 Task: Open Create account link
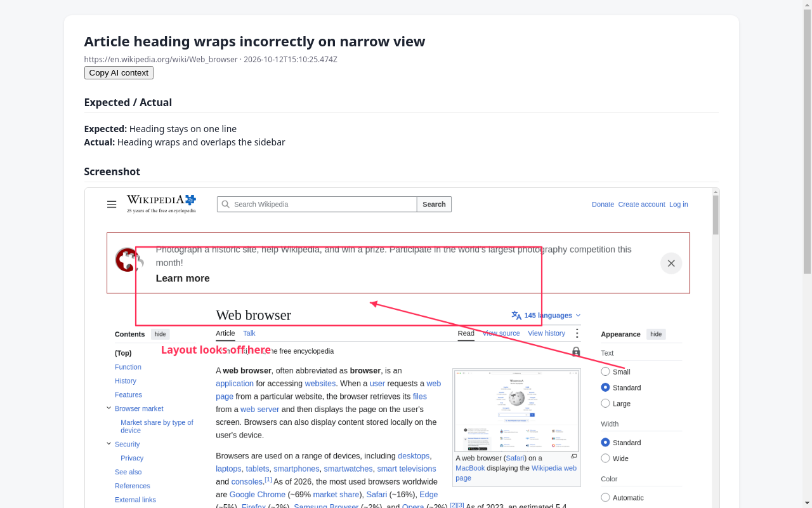click(x=641, y=204)
